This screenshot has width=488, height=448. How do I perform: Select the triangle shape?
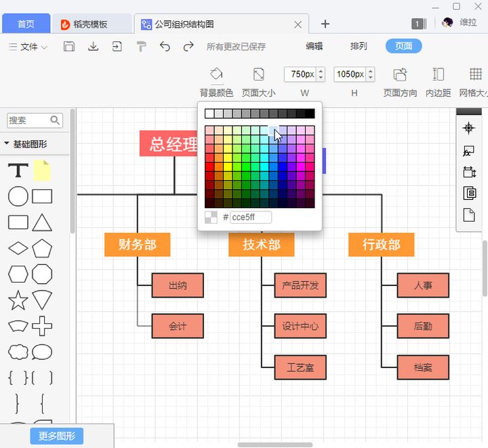coord(42,222)
